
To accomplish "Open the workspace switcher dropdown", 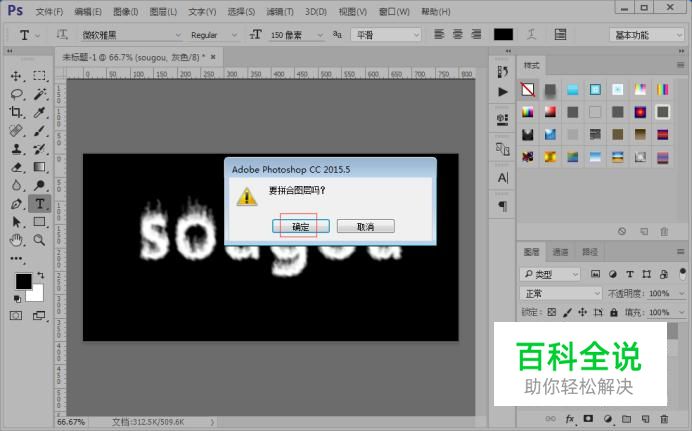I will click(647, 35).
